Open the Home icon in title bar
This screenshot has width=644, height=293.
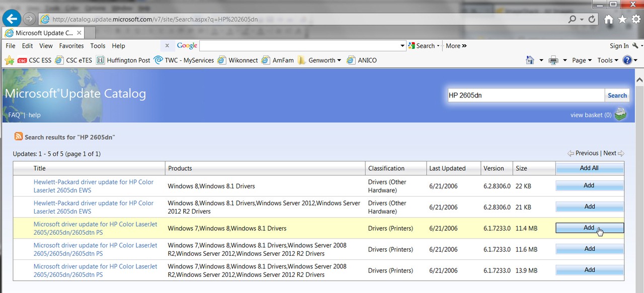pos(609,19)
